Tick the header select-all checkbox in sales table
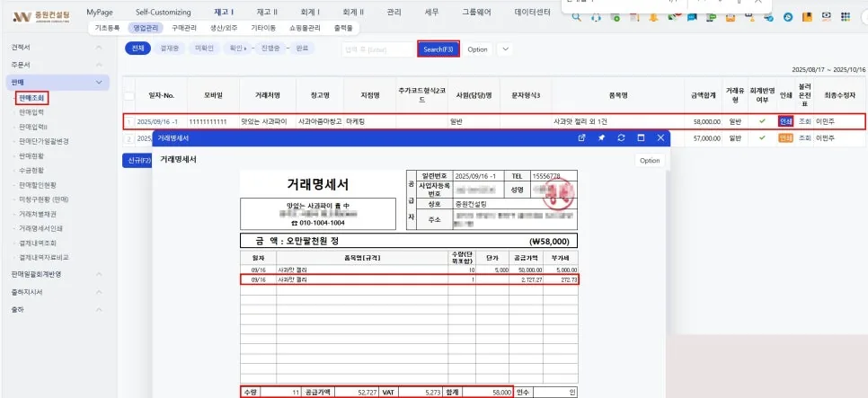868x398 pixels. point(129,96)
